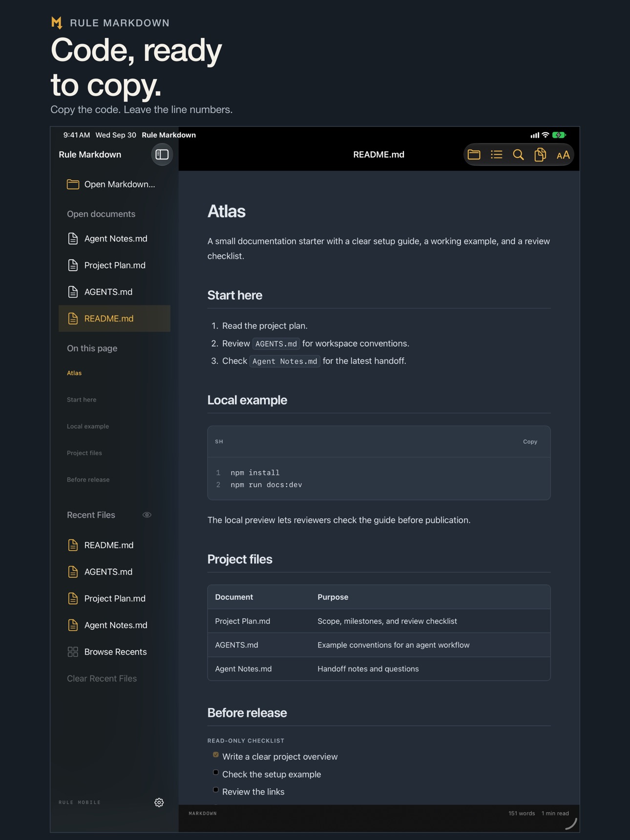Screen dimensions: 630x840
Task: Click the 'Atlas' main heading
Action: [x=226, y=211]
